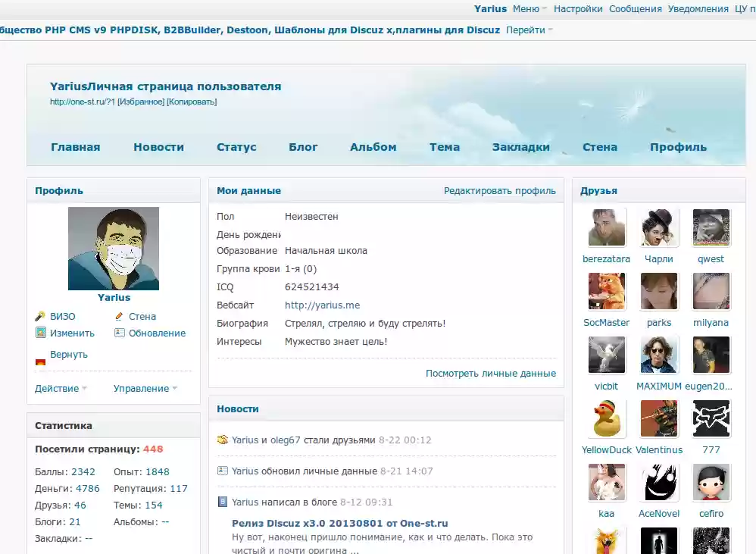Click the Редактировать профиль link
This screenshot has height=554, width=756.
(501, 190)
